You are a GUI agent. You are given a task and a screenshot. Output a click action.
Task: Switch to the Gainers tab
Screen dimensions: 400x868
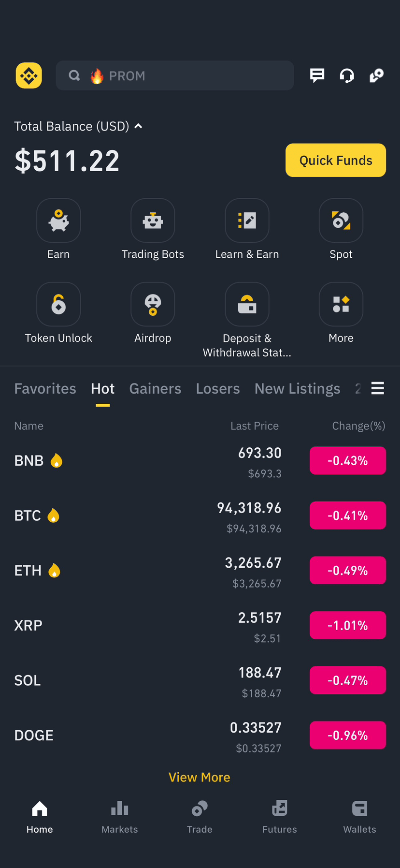[155, 389]
